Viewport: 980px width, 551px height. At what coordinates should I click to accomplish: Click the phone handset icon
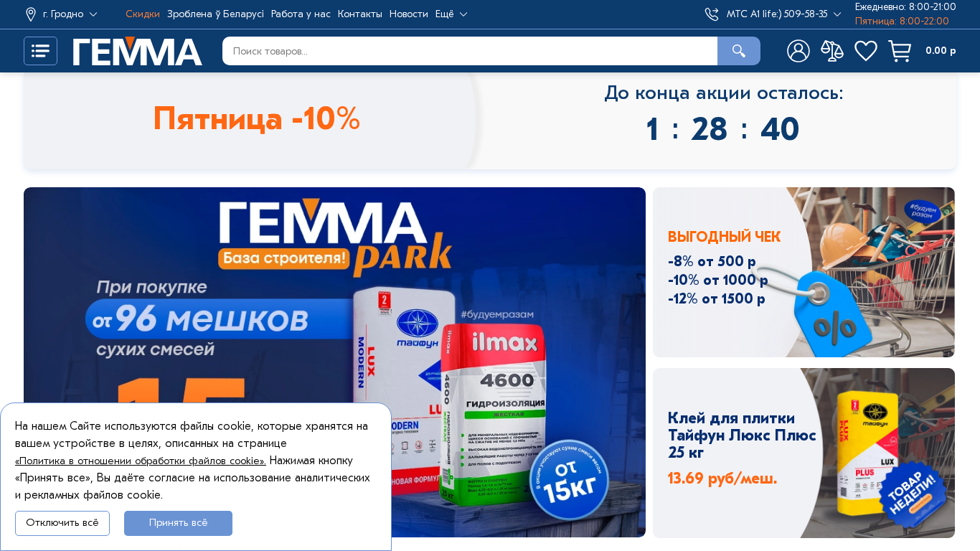click(x=712, y=14)
